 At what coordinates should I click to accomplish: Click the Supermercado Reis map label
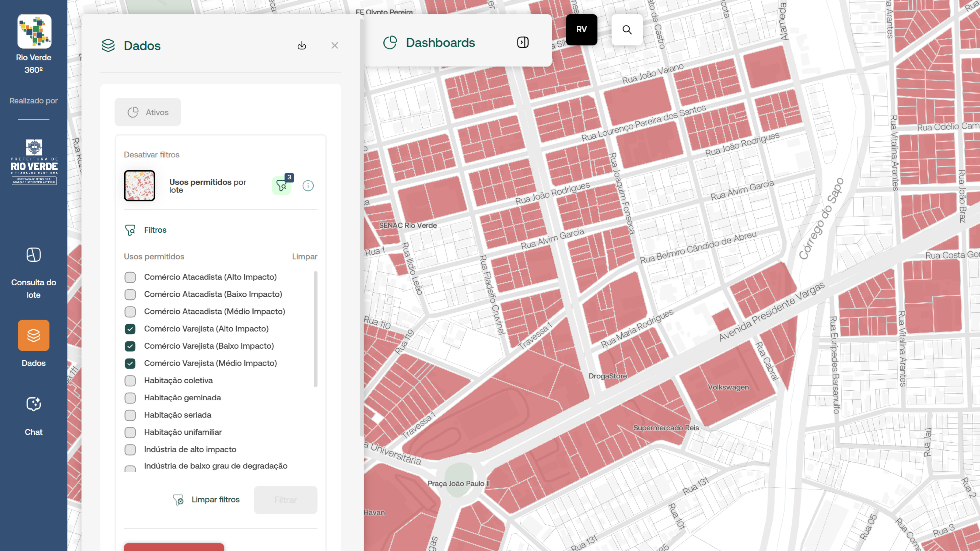pos(666,428)
